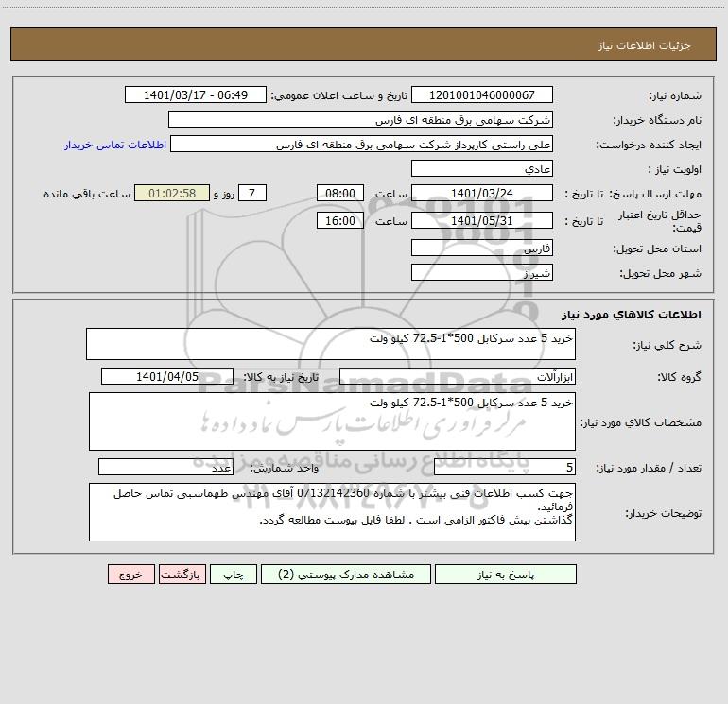Click remaining time countdown 01:02:58

[172, 193]
